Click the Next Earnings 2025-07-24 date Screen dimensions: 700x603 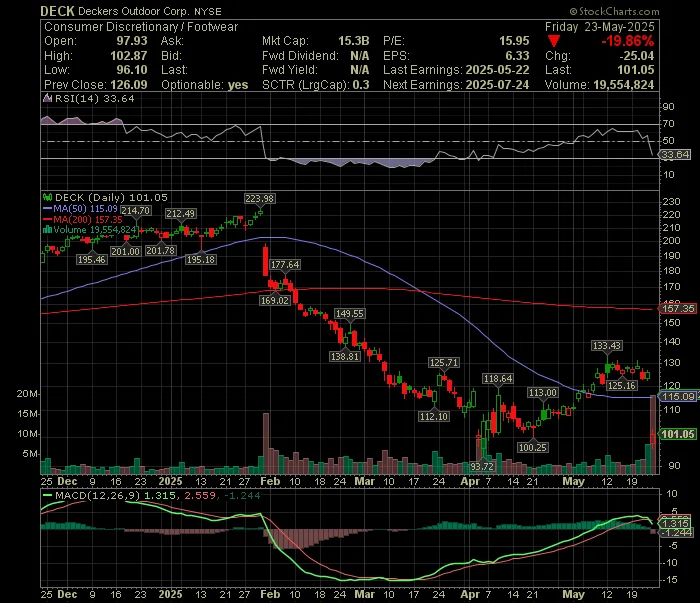click(497, 85)
